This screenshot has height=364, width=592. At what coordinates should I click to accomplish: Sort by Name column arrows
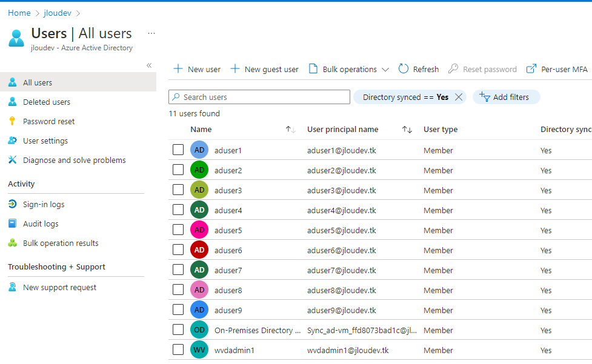[x=290, y=130]
